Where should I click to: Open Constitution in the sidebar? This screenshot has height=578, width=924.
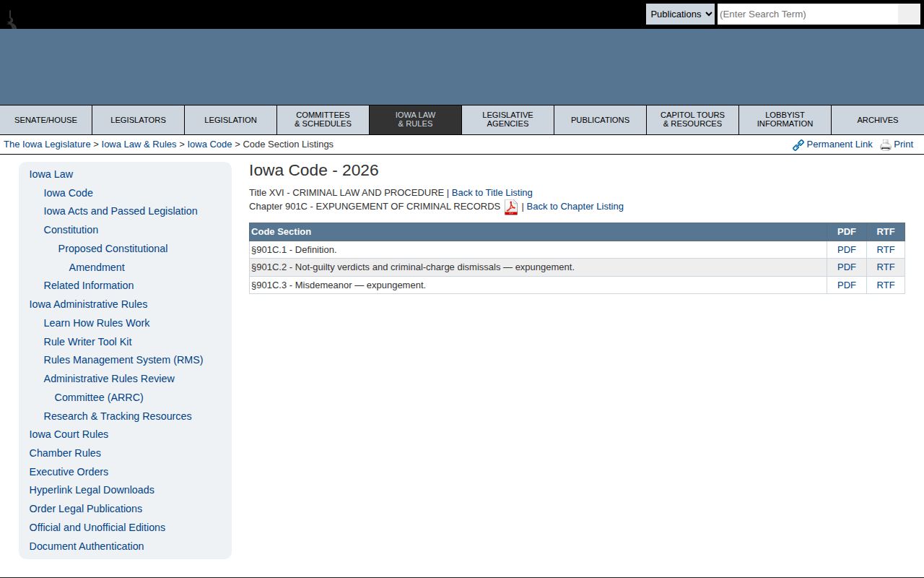[71, 230]
